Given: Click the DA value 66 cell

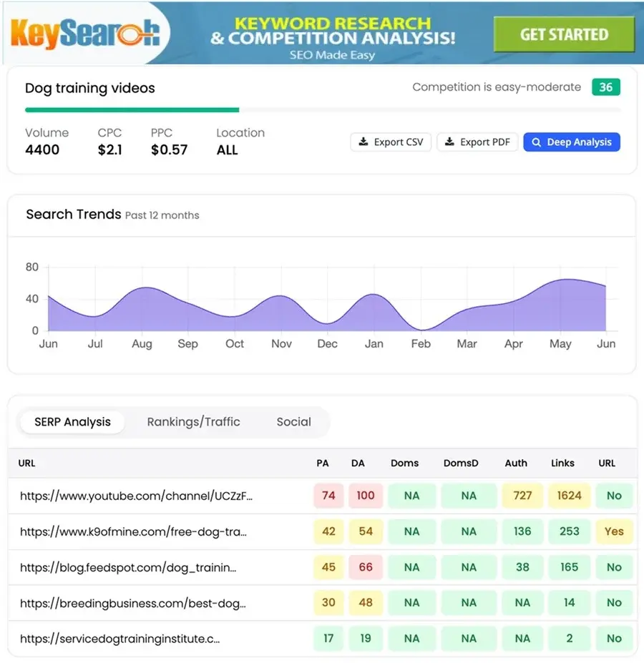Looking at the screenshot, I should tap(366, 567).
